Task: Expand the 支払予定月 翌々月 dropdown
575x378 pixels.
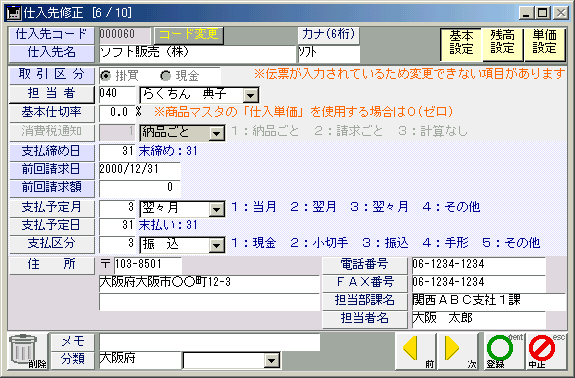Action: click(217, 209)
